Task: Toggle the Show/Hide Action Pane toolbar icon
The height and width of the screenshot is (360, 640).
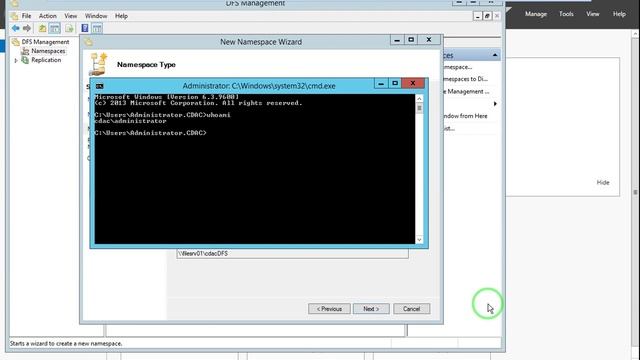Action: (x=97, y=28)
